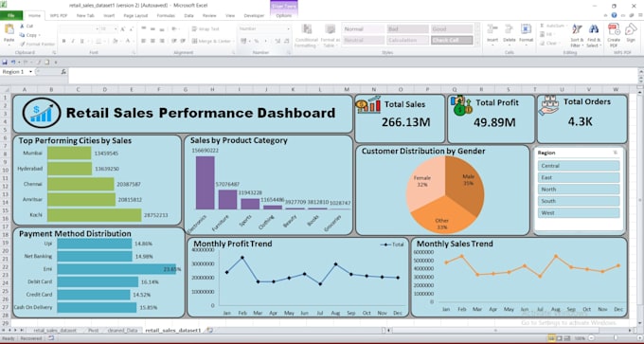Apply the Check Cell style
The width and height of the screenshot is (644, 344).
(452, 41)
